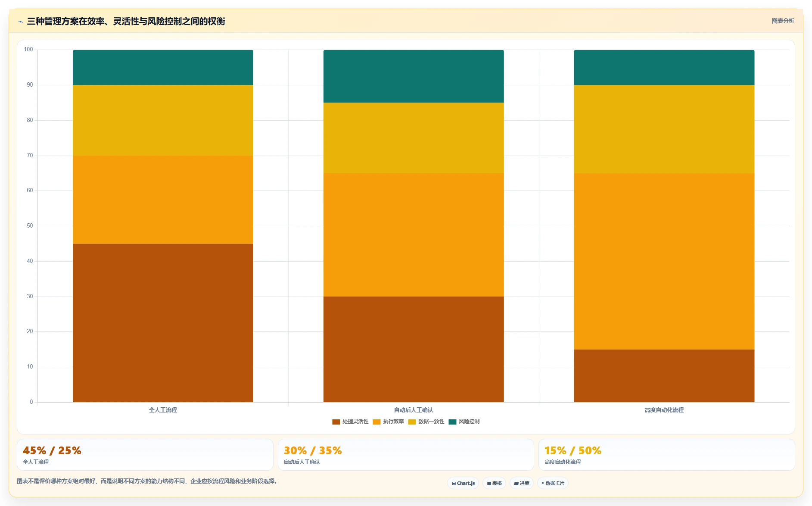Click 处理灵活性 segment of 高度自动化流程 bar

(x=664, y=376)
